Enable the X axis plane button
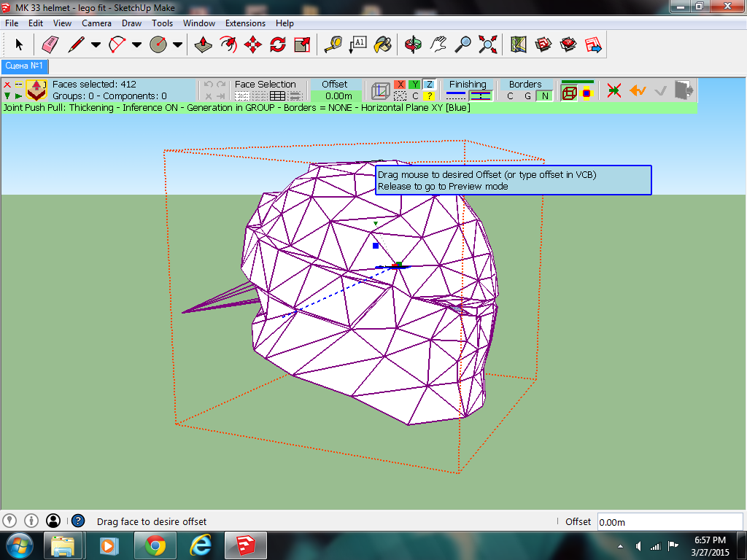Viewport: 747px width, 560px height. pos(400,85)
